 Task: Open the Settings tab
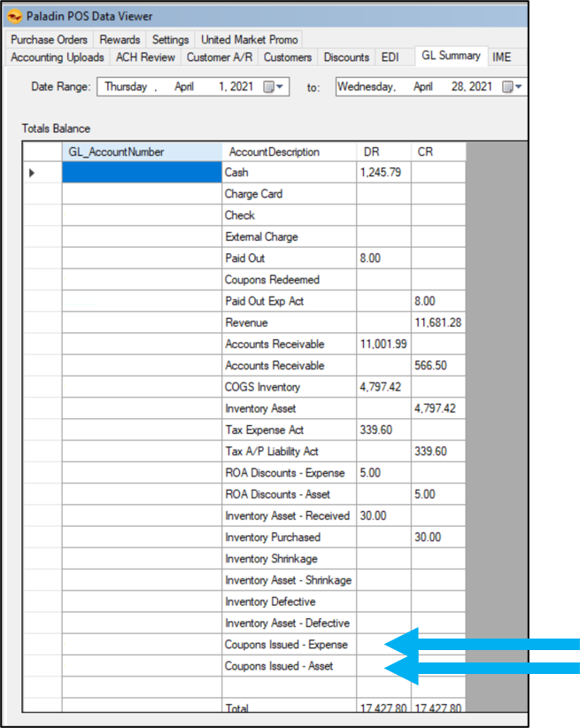click(170, 40)
